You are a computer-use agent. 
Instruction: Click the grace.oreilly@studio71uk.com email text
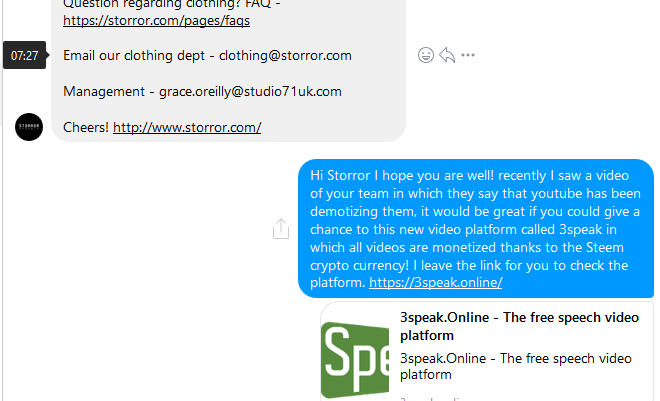250,91
